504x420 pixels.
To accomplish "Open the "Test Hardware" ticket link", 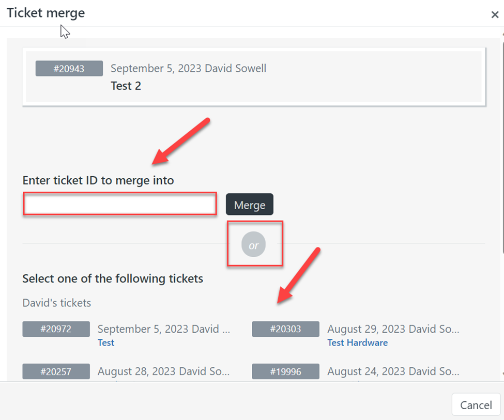I will tap(357, 343).
